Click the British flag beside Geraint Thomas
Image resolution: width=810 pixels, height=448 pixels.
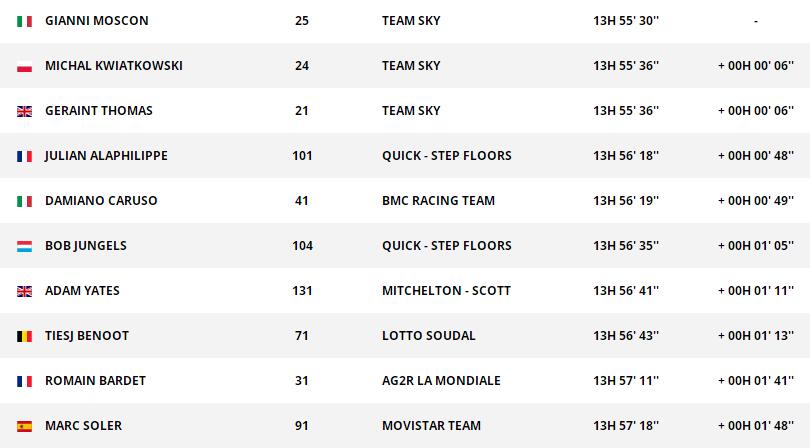point(24,111)
